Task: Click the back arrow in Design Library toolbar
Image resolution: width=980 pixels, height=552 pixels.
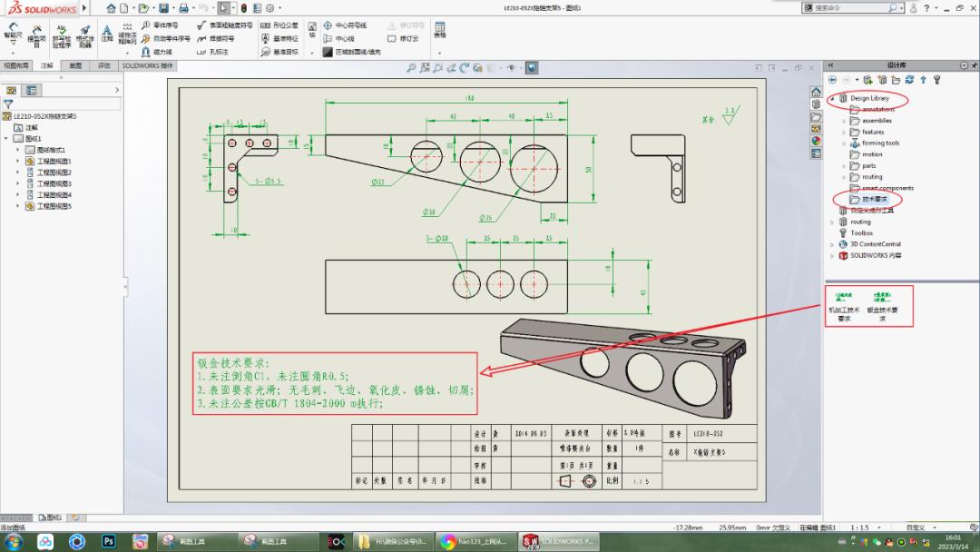Action: pos(832,80)
